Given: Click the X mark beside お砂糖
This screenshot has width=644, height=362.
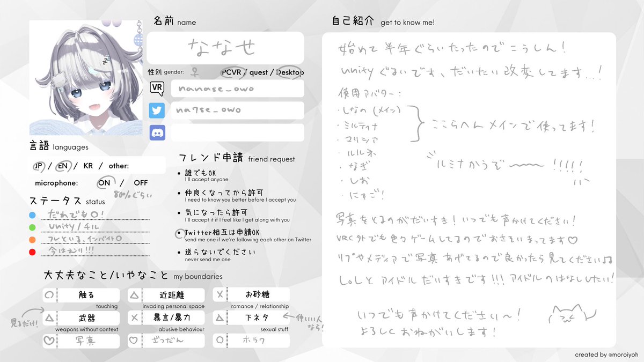Looking at the screenshot, I should (x=219, y=295).
